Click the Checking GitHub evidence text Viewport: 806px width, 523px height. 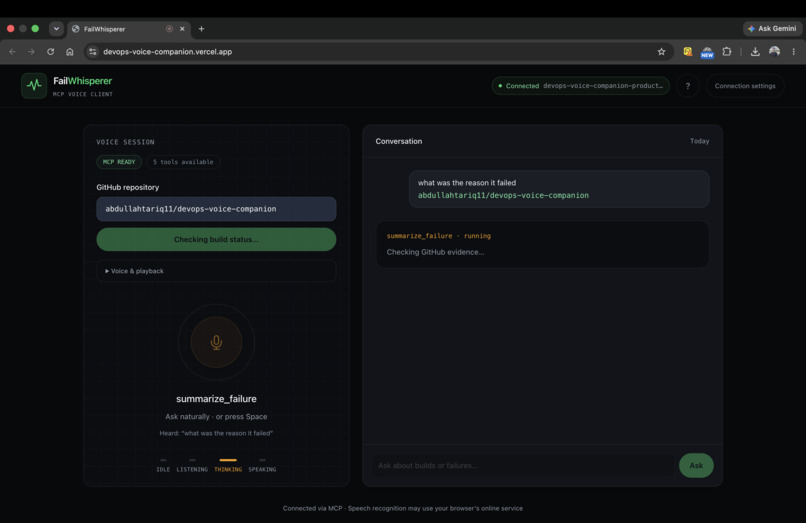point(435,252)
